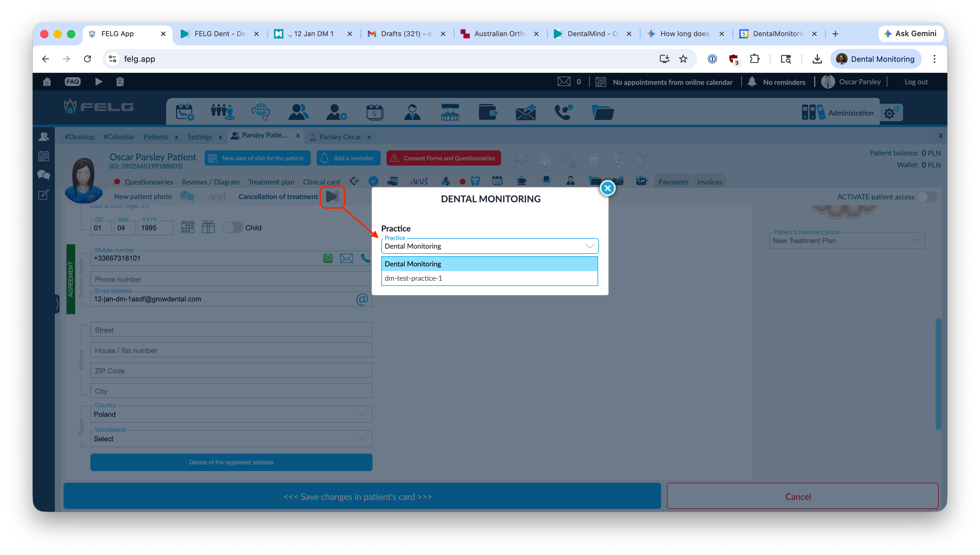Viewport: 980px width, 555px height.
Task: Click the ZIP Code input field
Action: coord(231,370)
